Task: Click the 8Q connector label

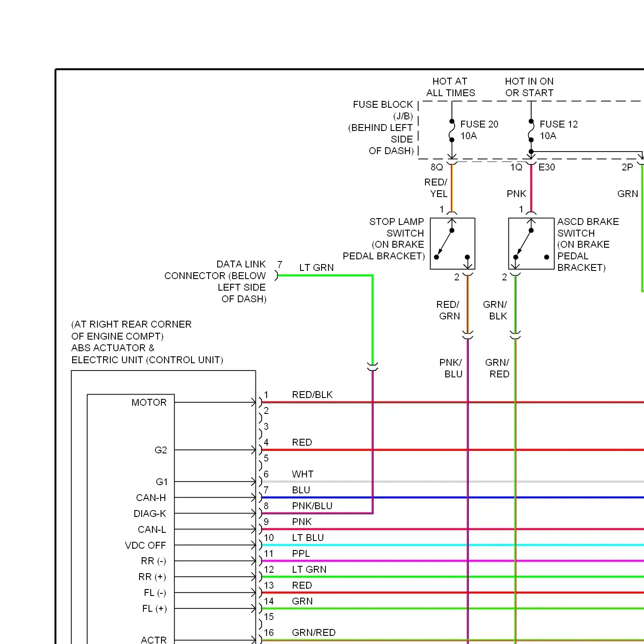Action: pyautogui.click(x=437, y=167)
